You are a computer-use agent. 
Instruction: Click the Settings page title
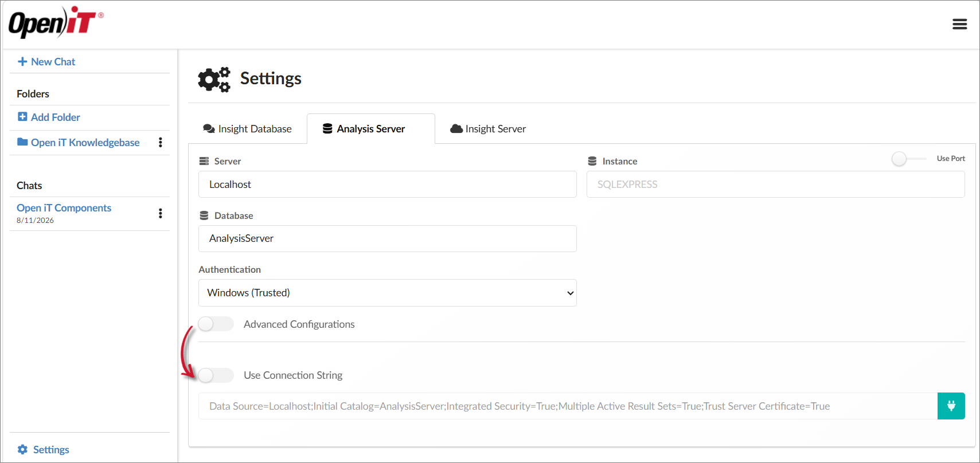pos(271,79)
